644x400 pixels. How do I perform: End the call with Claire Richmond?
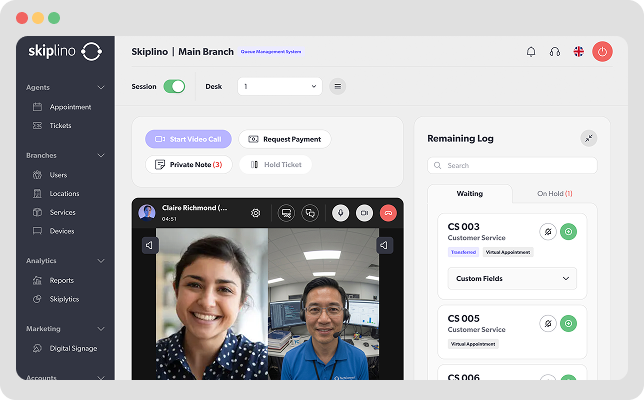coord(388,213)
